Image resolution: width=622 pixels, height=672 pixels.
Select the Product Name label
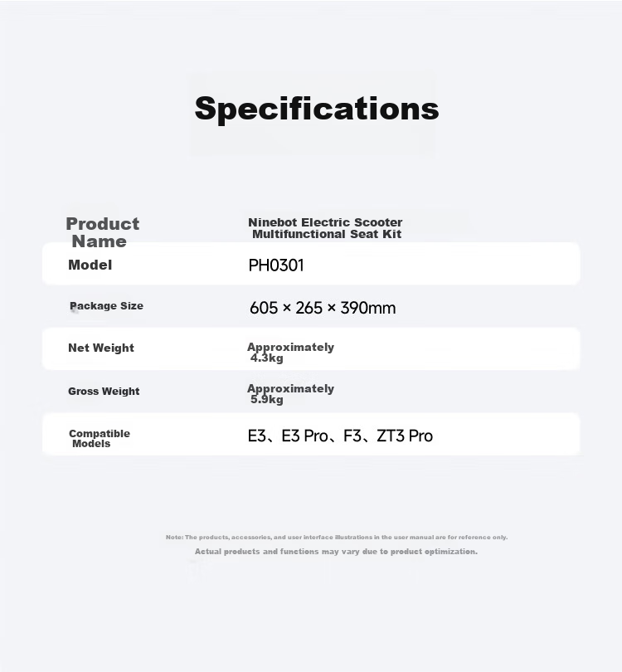click(102, 232)
